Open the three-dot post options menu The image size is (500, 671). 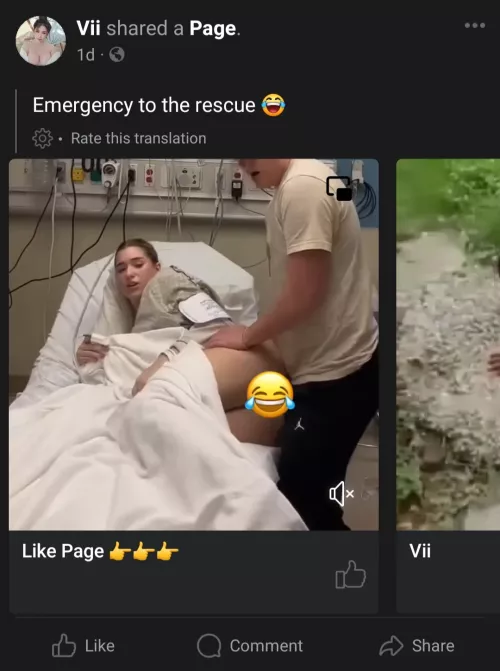[475, 25]
